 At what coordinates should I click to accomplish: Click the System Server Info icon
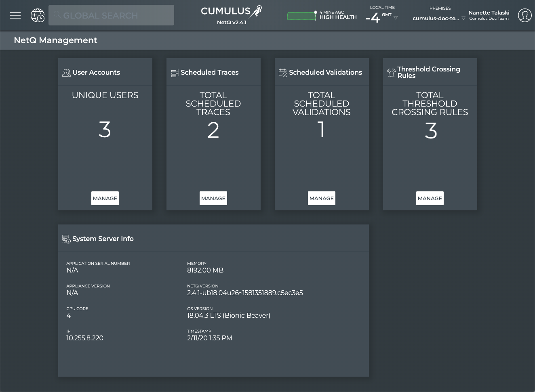click(66, 239)
